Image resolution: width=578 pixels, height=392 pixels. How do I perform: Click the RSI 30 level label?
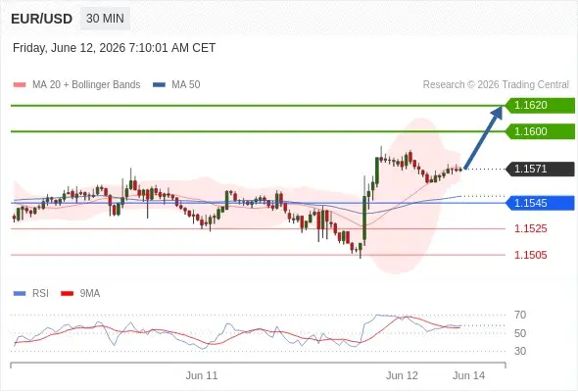coord(520,351)
